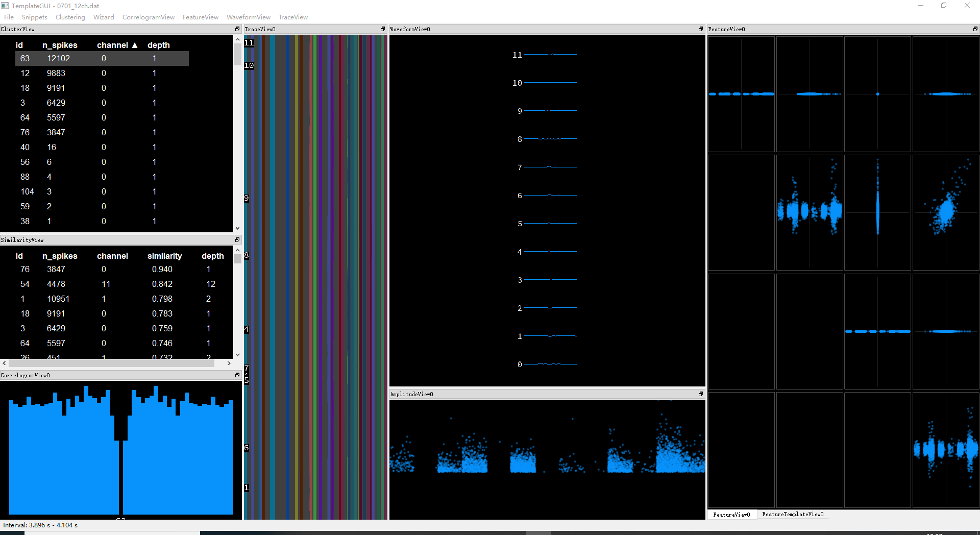The image size is (980, 535).
Task: Float the CorrelogramView0 panel using its dock icon
Action: (237, 375)
